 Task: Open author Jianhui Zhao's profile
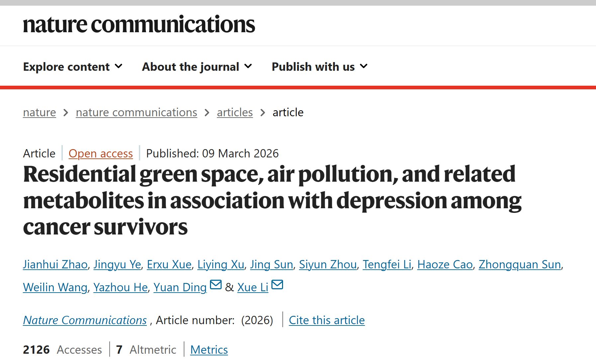[x=55, y=265]
